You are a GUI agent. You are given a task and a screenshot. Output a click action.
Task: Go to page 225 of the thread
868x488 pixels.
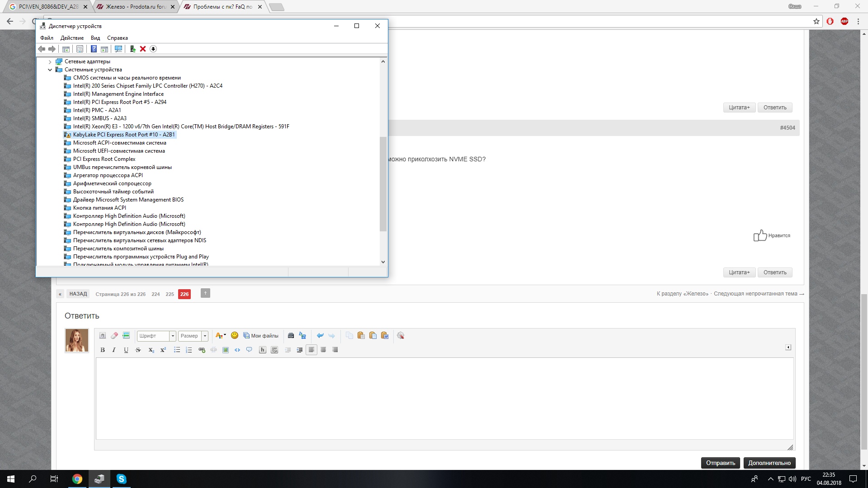coord(170,294)
